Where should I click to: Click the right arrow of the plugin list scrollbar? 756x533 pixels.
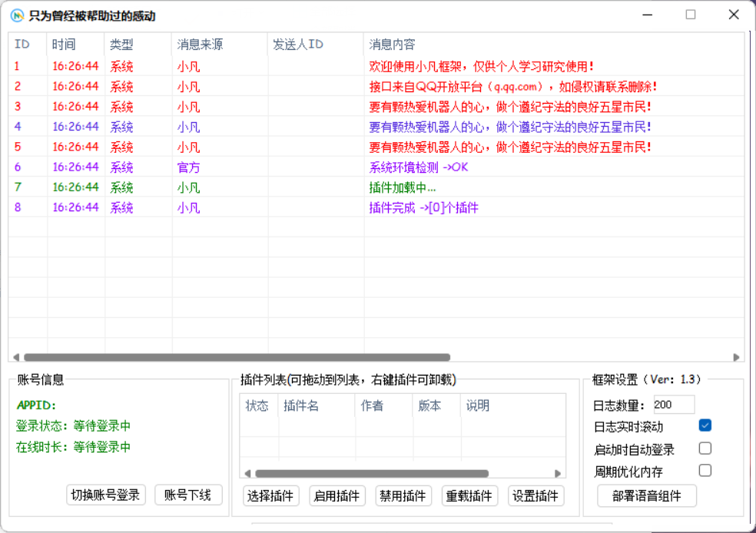(559, 473)
